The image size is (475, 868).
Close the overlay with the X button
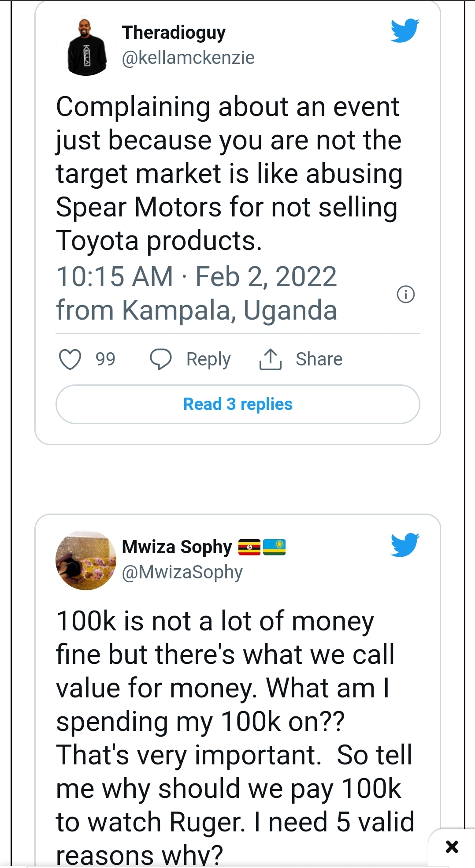coord(452,846)
